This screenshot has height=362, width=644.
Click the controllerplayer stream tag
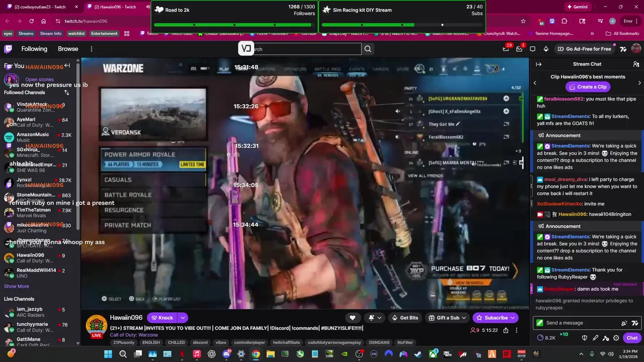(x=251, y=342)
